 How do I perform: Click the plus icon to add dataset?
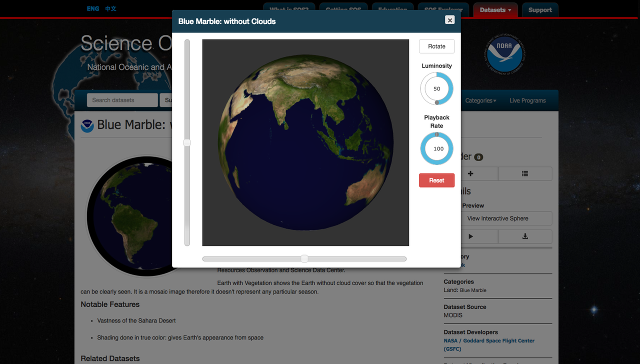pos(469,173)
